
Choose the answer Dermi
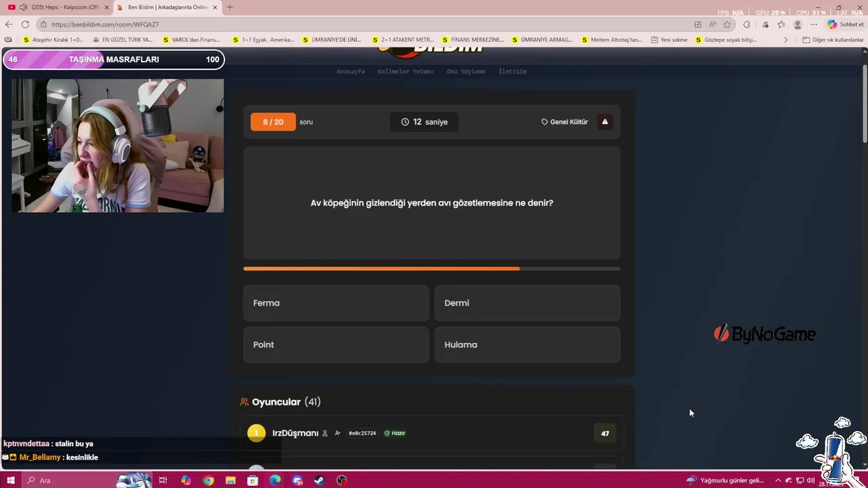(x=527, y=303)
